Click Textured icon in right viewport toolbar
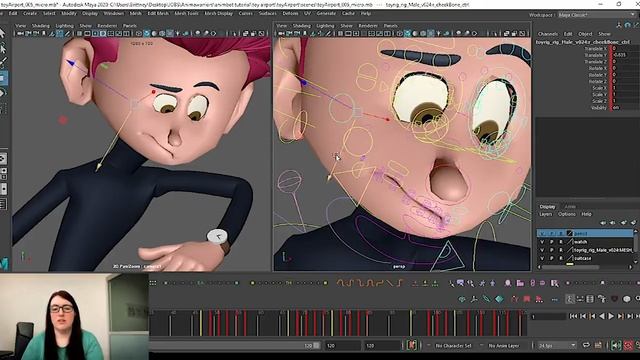The image size is (640, 360). [x=431, y=33]
